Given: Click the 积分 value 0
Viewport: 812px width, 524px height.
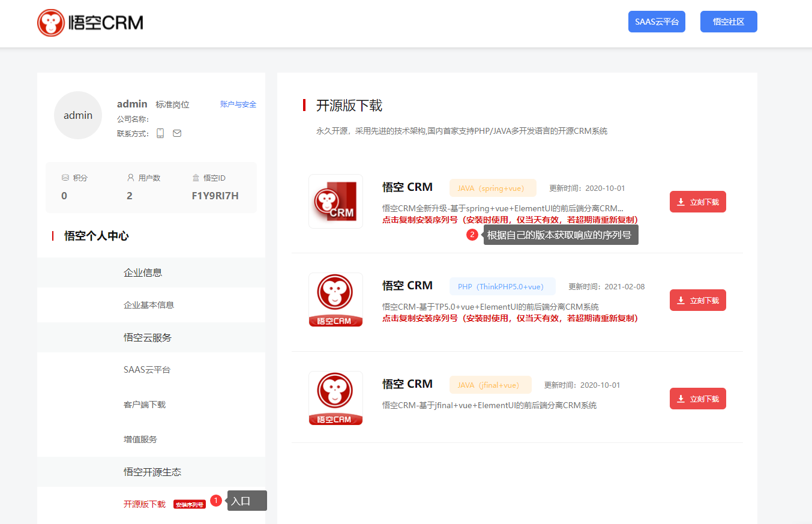Looking at the screenshot, I should pos(64,196).
